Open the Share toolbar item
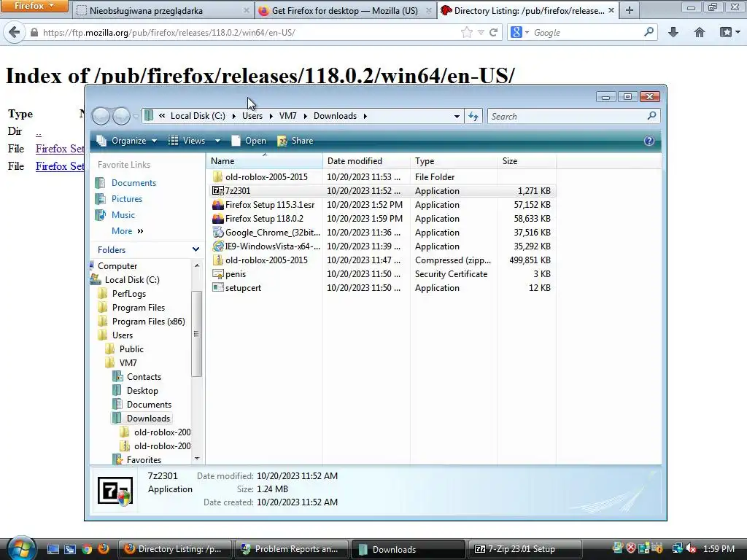747x560 pixels. click(295, 141)
